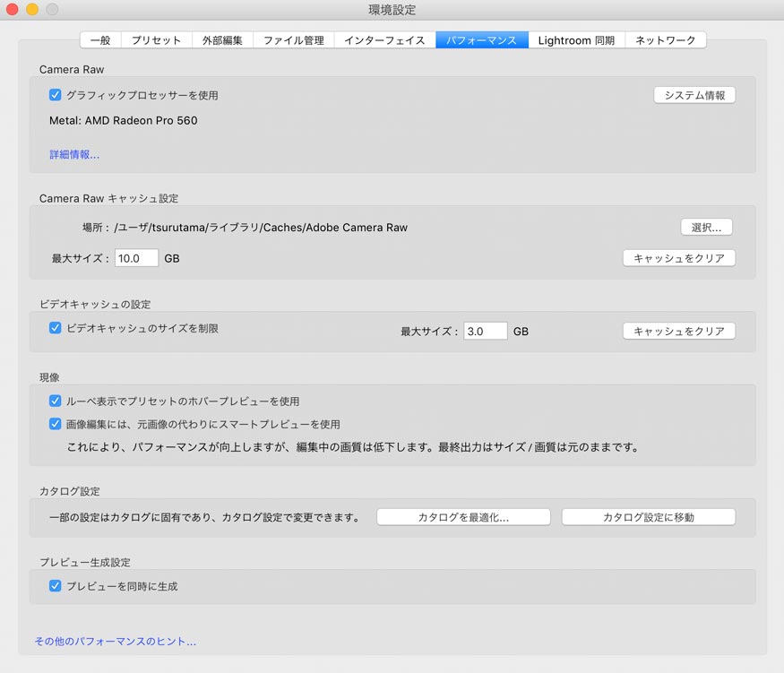Open the Camera Raw cache 選択 dialog

706,227
